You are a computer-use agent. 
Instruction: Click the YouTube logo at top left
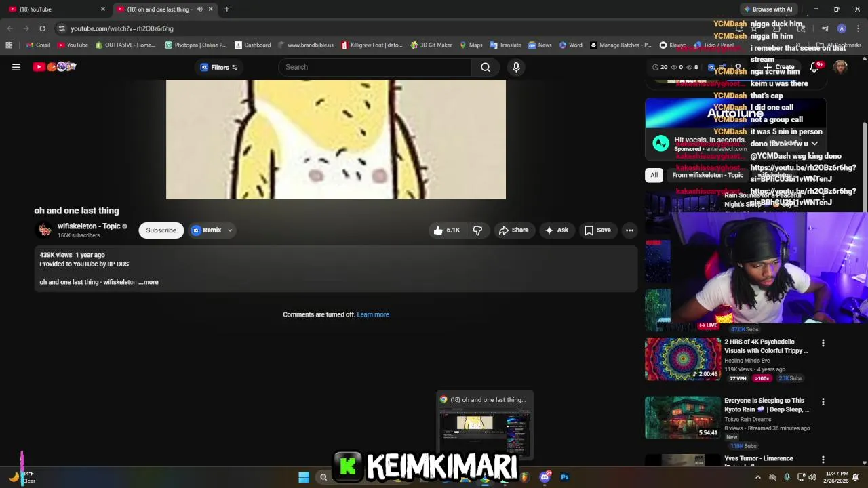54,66
